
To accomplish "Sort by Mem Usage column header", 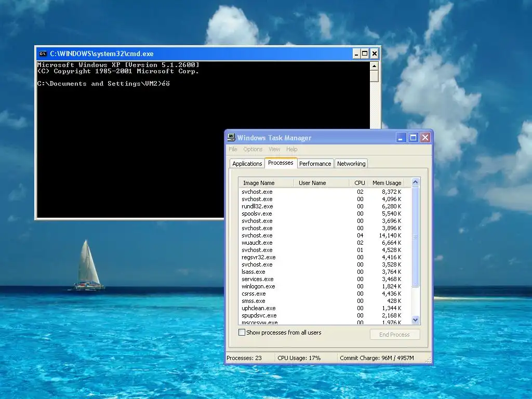I will [x=387, y=183].
